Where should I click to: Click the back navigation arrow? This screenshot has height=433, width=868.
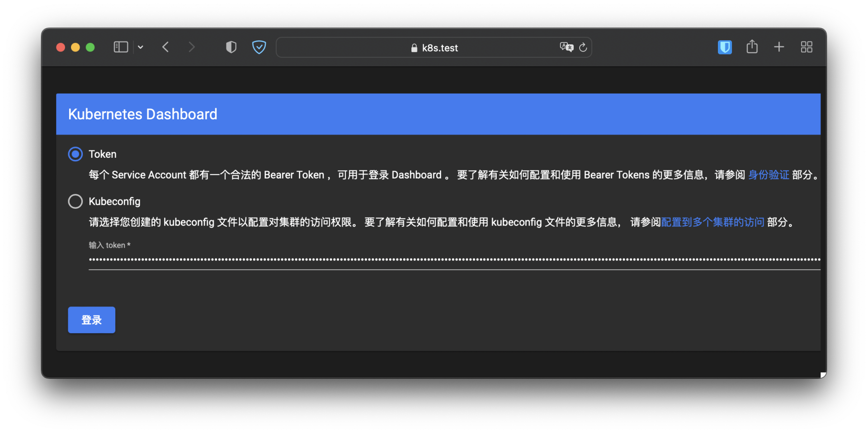click(x=166, y=47)
